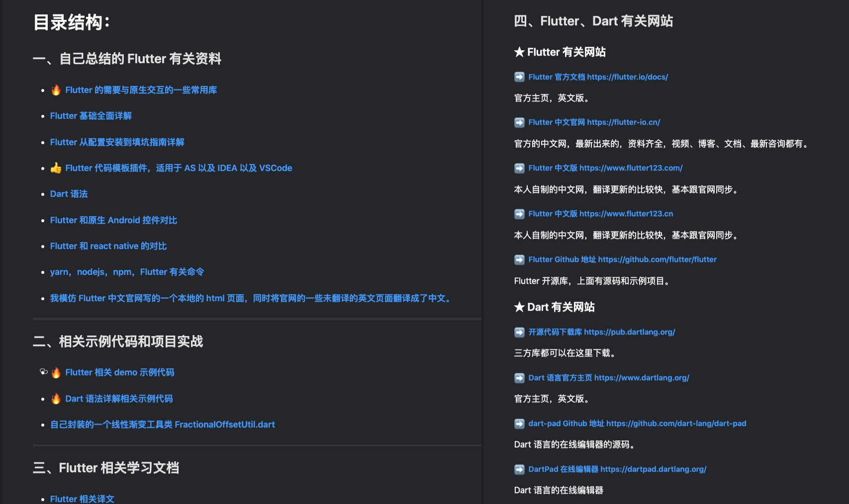Click fire emoji beside Flutter 相关 demo 示例代码

click(x=56, y=372)
